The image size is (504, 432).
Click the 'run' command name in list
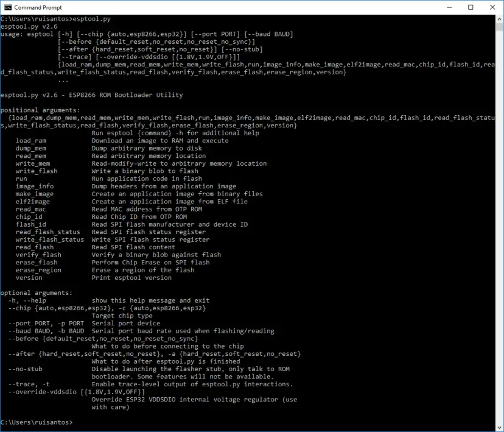[x=21, y=179]
